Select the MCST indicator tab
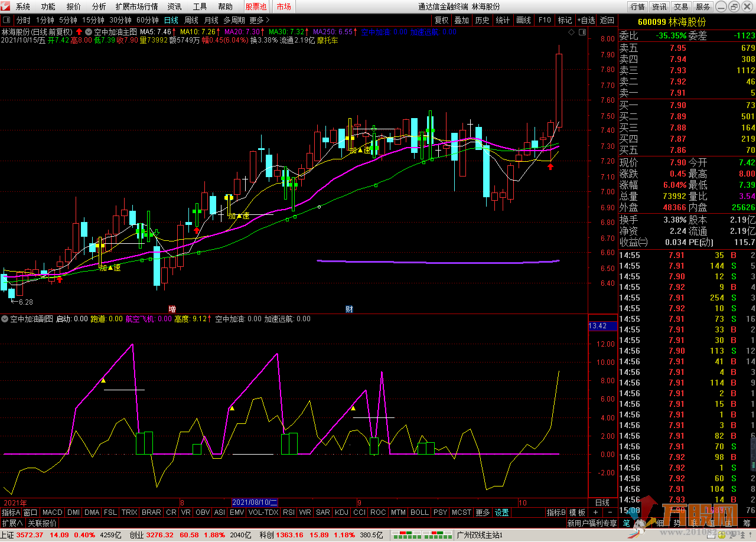 click(461, 512)
